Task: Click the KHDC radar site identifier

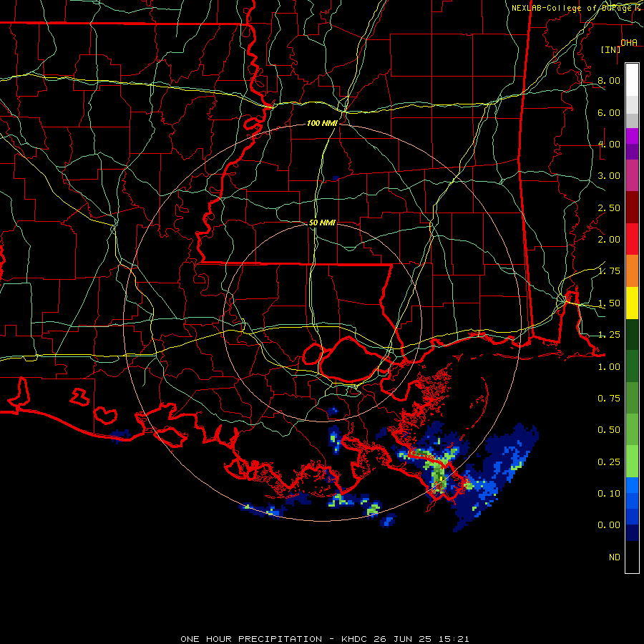Action: pyautogui.click(x=354, y=639)
